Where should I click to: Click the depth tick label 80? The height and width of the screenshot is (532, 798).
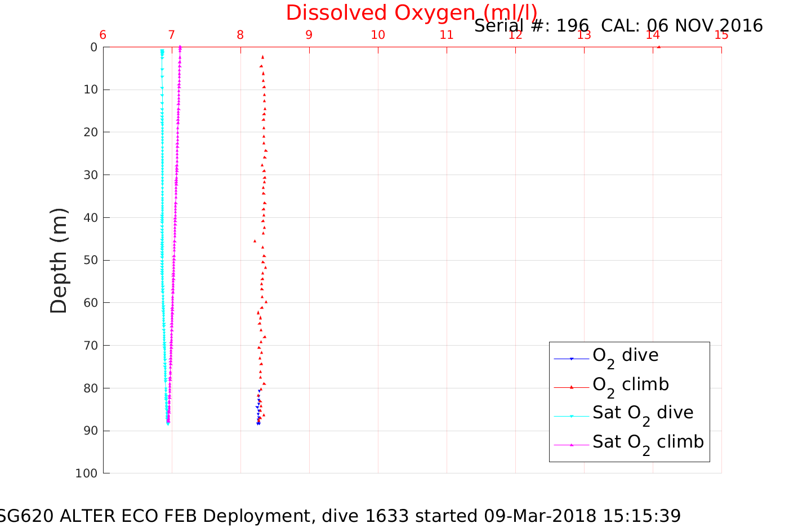coord(90,388)
